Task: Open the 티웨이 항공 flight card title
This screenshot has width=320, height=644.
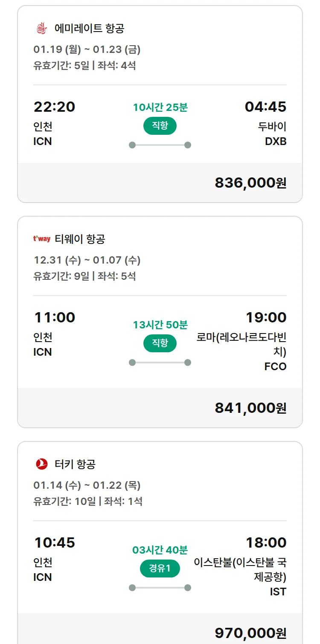Action: (x=80, y=239)
